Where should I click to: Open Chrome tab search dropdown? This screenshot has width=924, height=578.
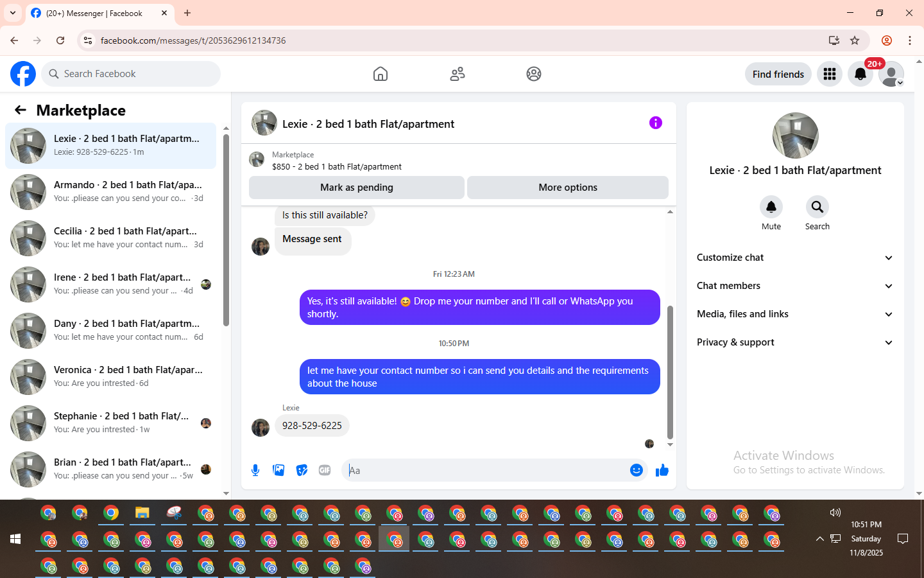point(13,13)
